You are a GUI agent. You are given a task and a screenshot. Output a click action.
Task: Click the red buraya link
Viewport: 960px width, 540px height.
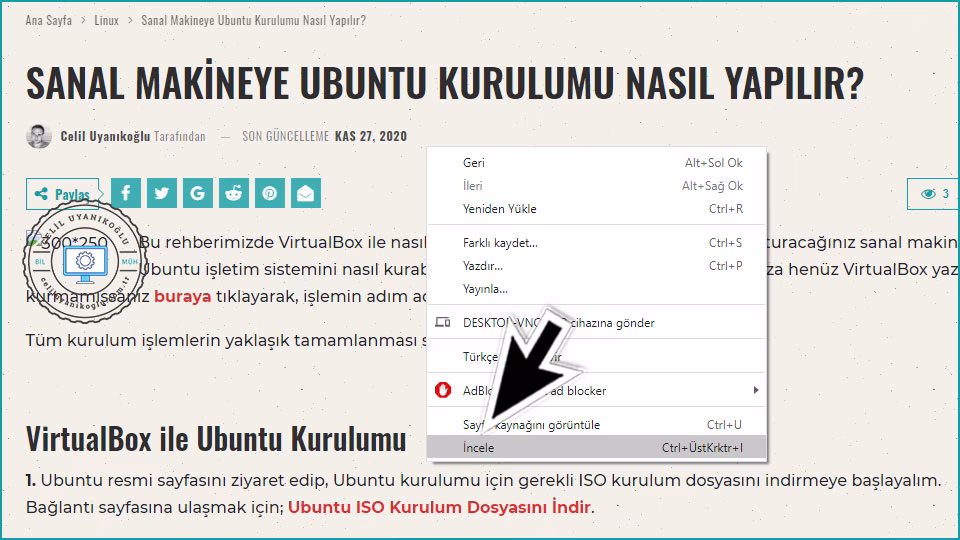(182, 296)
